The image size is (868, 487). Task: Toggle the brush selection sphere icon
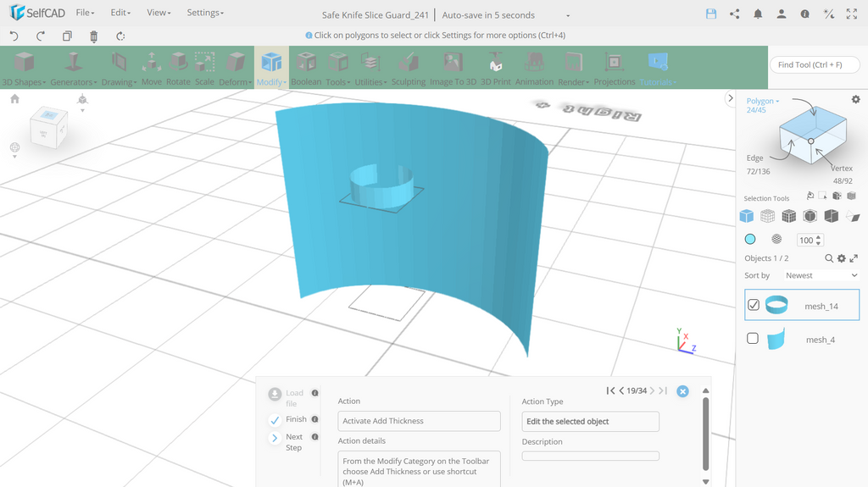(x=776, y=239)
